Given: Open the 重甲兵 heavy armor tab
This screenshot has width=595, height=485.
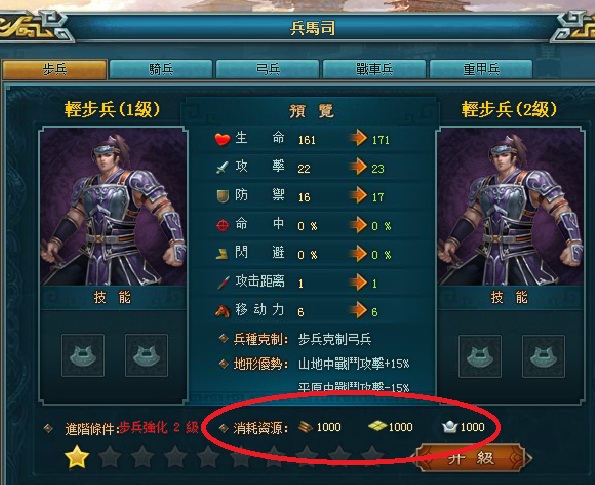Looking at the screenshot, I should point(481,69).
